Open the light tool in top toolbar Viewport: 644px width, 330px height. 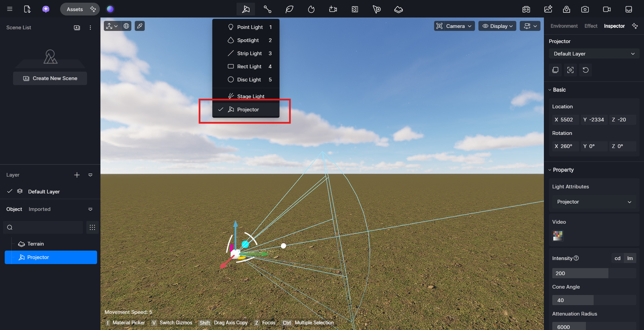246,9
